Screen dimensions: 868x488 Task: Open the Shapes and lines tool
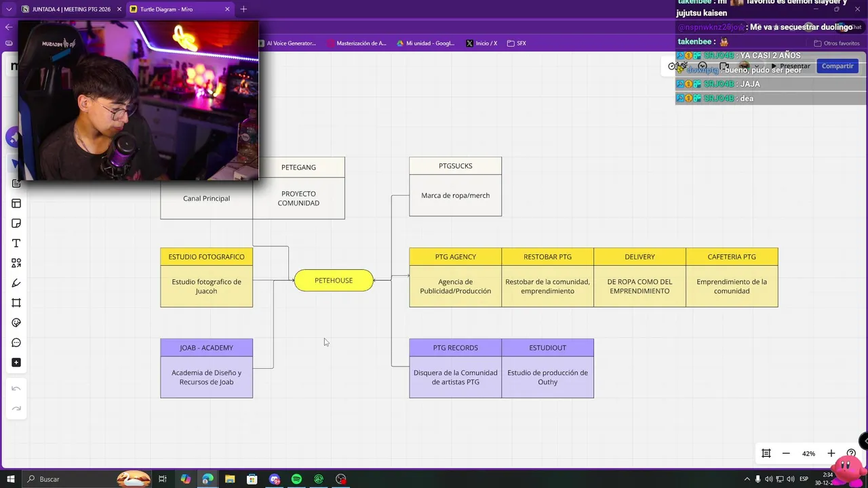tap(16, 263)
